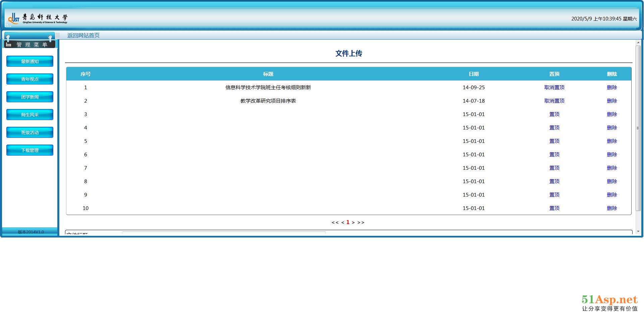Click date 14-09-25
This screenshot has width=644, height=317.
(474, 87)
